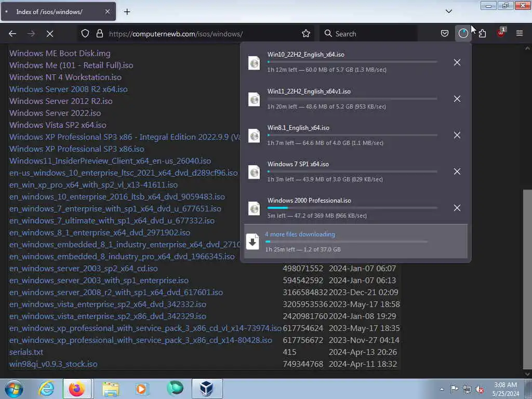This screenshot has height=399, width=532.
Task: Open Action Center flag tray icon
Action: coord(454,389)
